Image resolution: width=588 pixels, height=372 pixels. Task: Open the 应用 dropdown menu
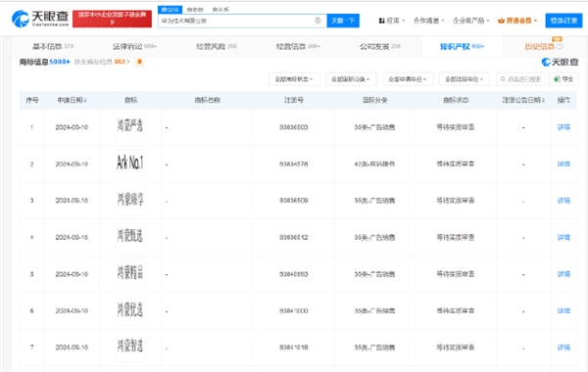pos(391,21)
